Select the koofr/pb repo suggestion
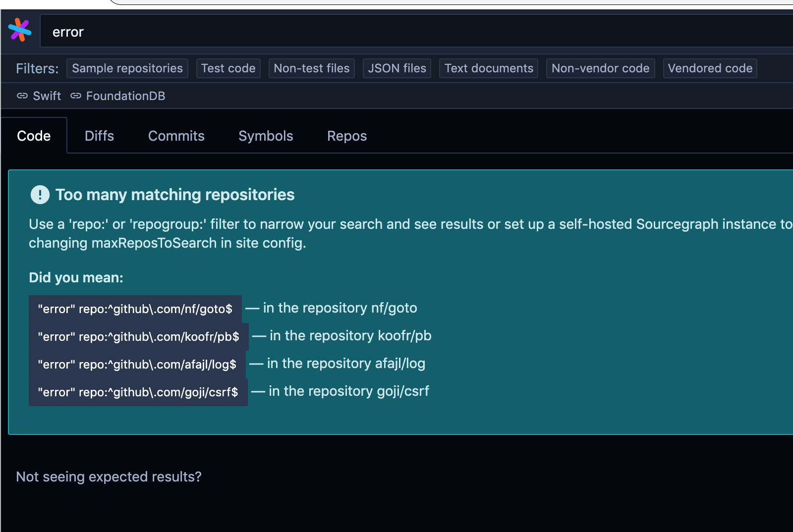Image resolution: width=793 pixels, height=532 pixels. click(x=139, y=336)
